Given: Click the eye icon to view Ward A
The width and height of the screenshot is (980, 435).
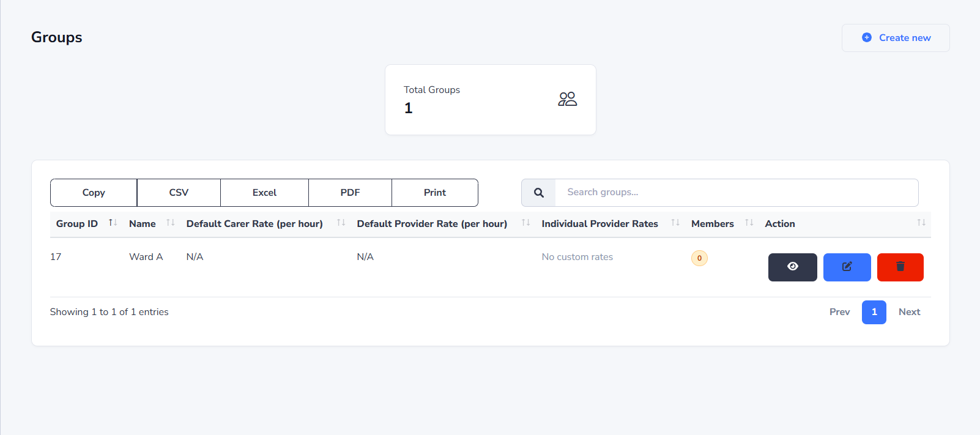Looking at the screenshot, I should (x=792, y=267).
